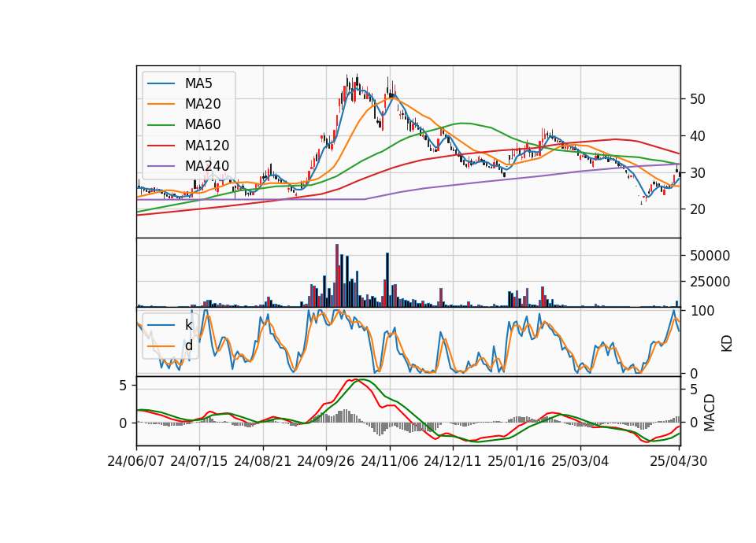Click the price axis value 40

698,136
